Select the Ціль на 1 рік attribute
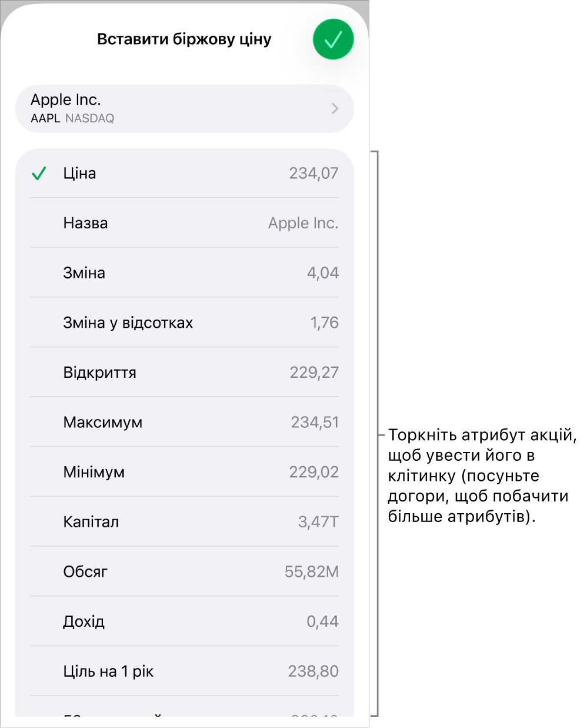The height and width of the screenshot is (728, 587). click(x=185, y=671)
